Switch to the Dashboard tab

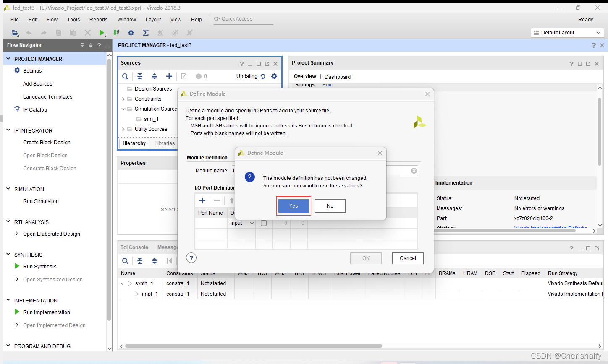click(338, 77)
